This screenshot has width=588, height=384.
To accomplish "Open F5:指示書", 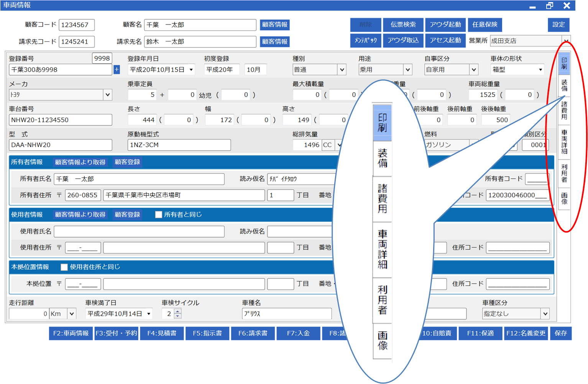I will [207, 333].
